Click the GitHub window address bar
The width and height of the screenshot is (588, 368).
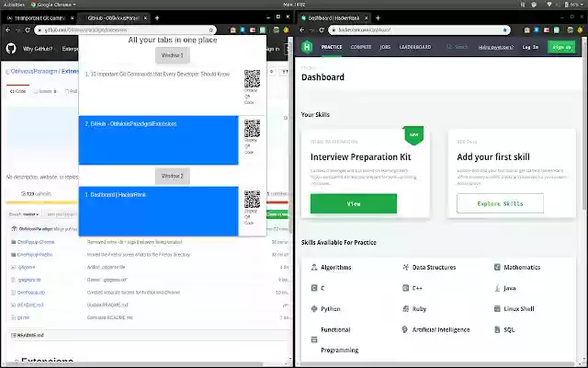[x=124, y=29]
